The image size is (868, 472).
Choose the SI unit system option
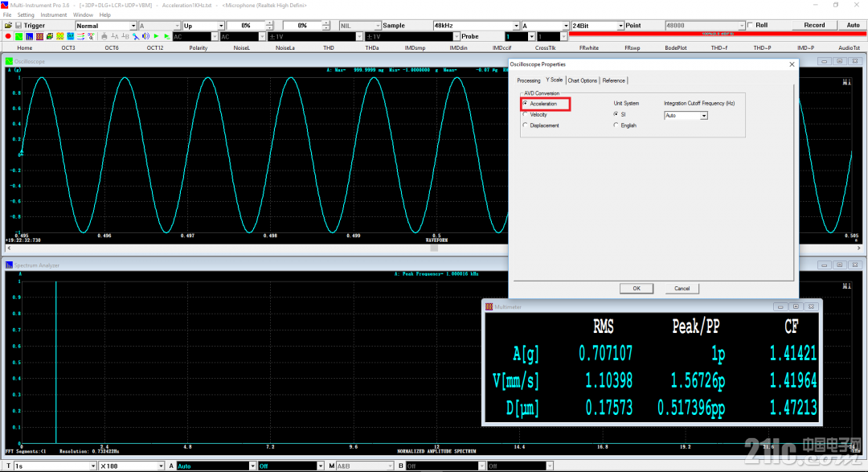coord(616,114)
